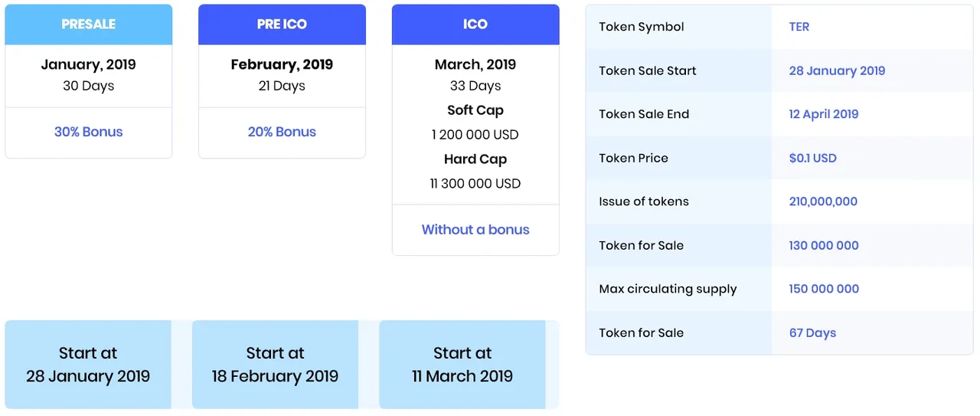Screen dimensions: 980x416
Task: Select the ICO card header
Action: pos(475,25)
